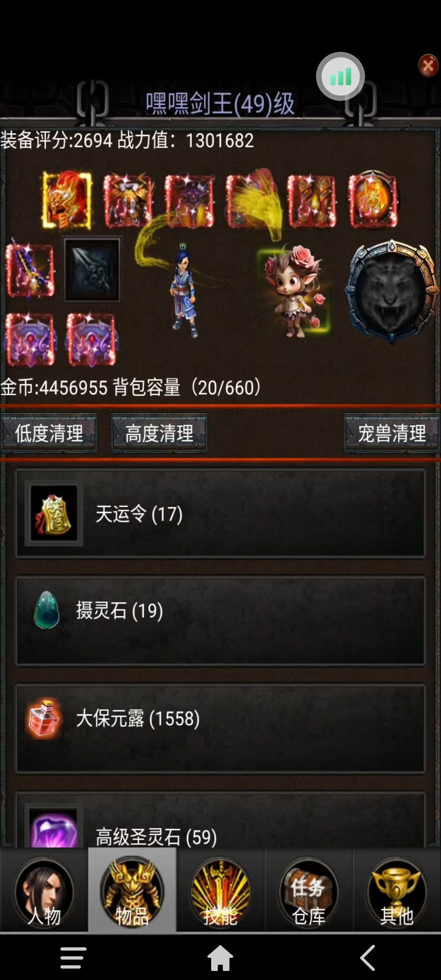Tap the green signal floating icon
Viewport: 441px width, 980px height.
[x=341, y=76]
